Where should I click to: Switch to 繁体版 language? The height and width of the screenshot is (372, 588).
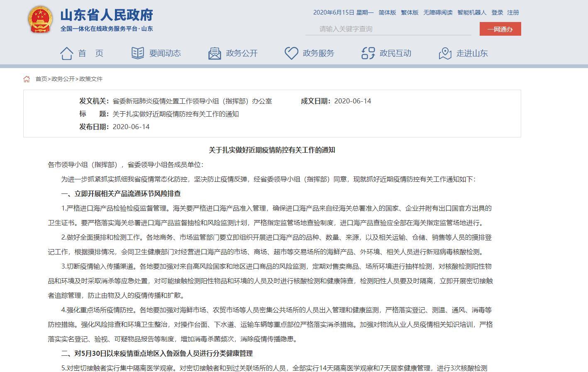410,12
